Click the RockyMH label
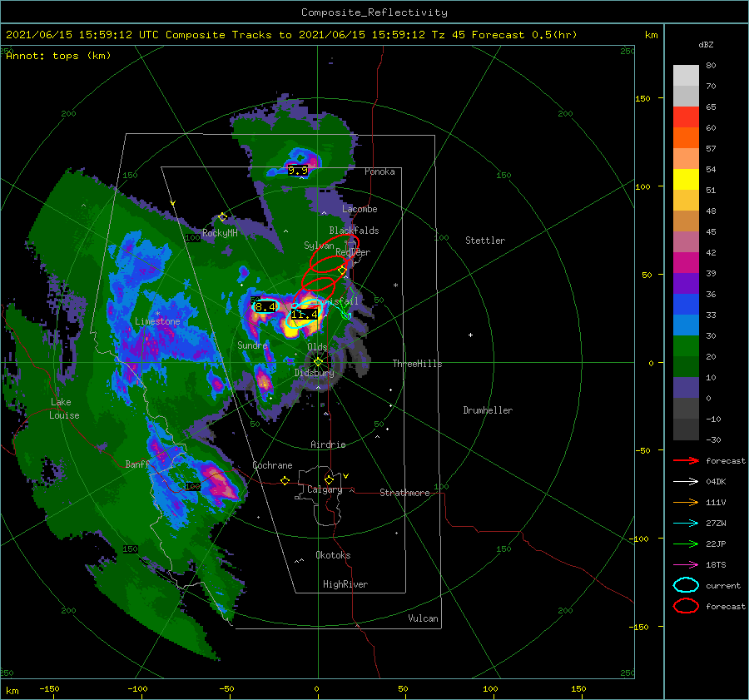749x700 pixels. point(220,233)
